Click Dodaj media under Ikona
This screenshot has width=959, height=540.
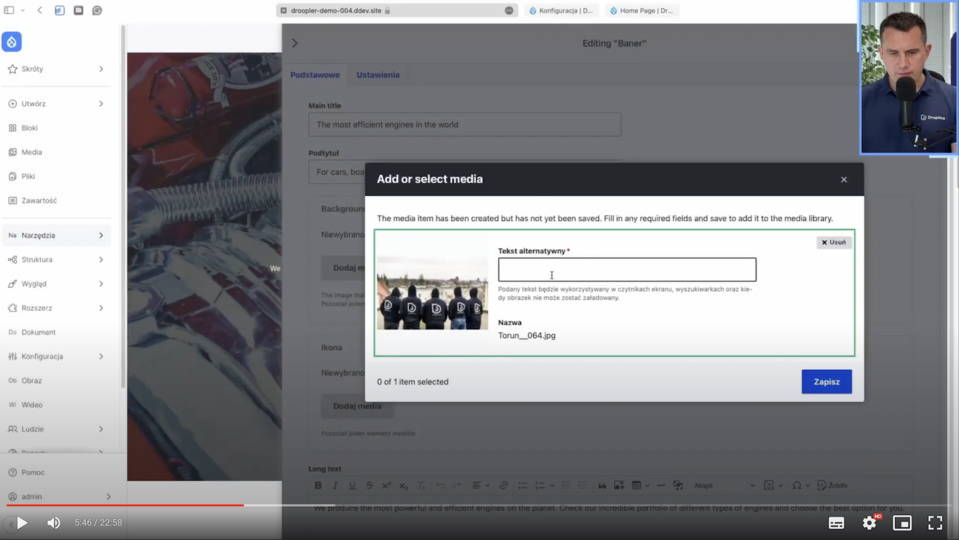click(x=357, y=406)
